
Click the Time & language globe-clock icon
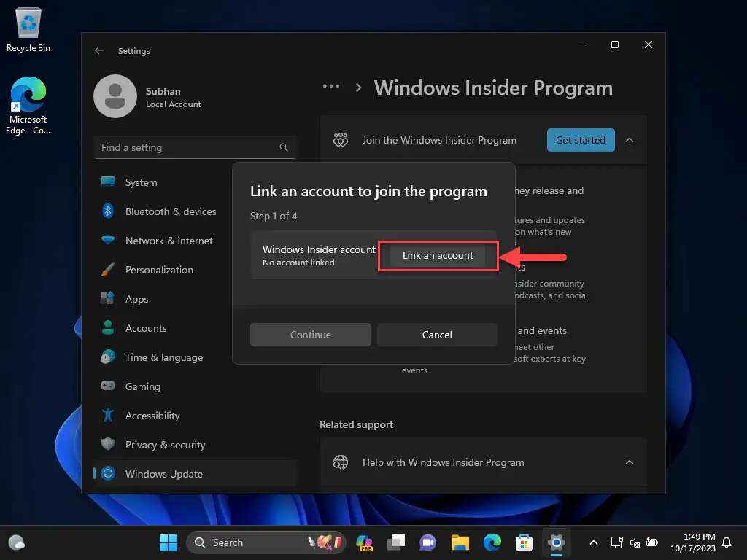point(108,357)
